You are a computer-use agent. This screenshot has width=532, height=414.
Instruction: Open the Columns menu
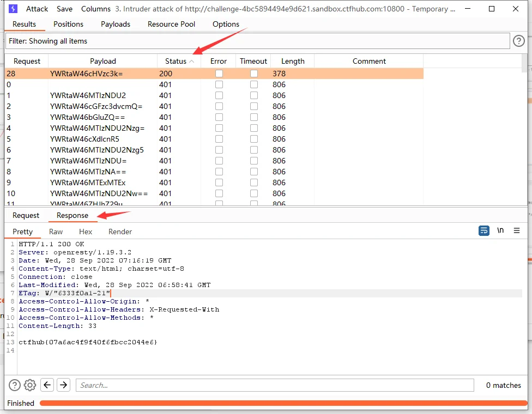(95, 9)
